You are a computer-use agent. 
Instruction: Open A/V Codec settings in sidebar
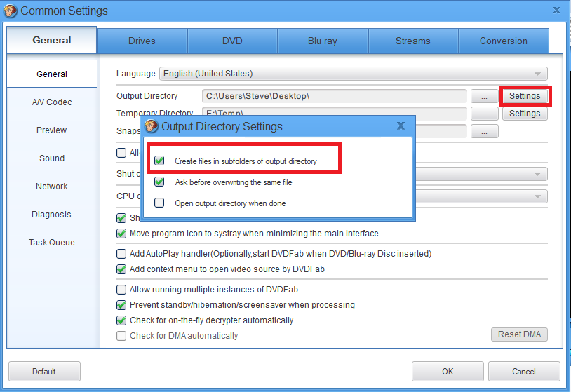52,102
